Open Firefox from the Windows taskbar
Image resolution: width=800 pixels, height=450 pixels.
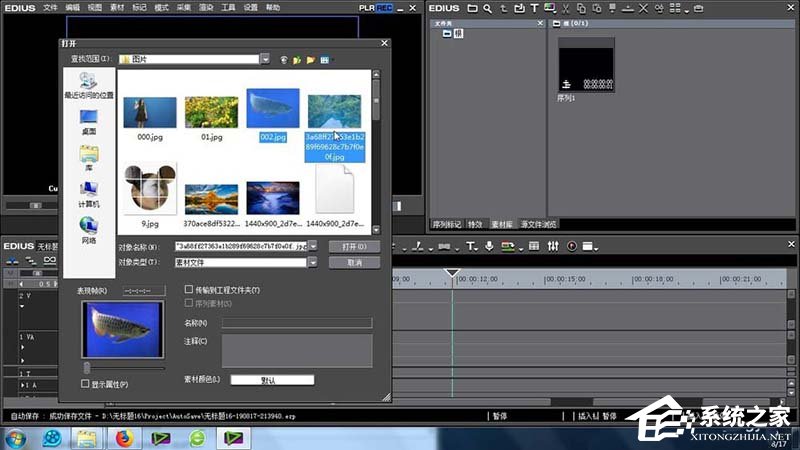point(124,437)
